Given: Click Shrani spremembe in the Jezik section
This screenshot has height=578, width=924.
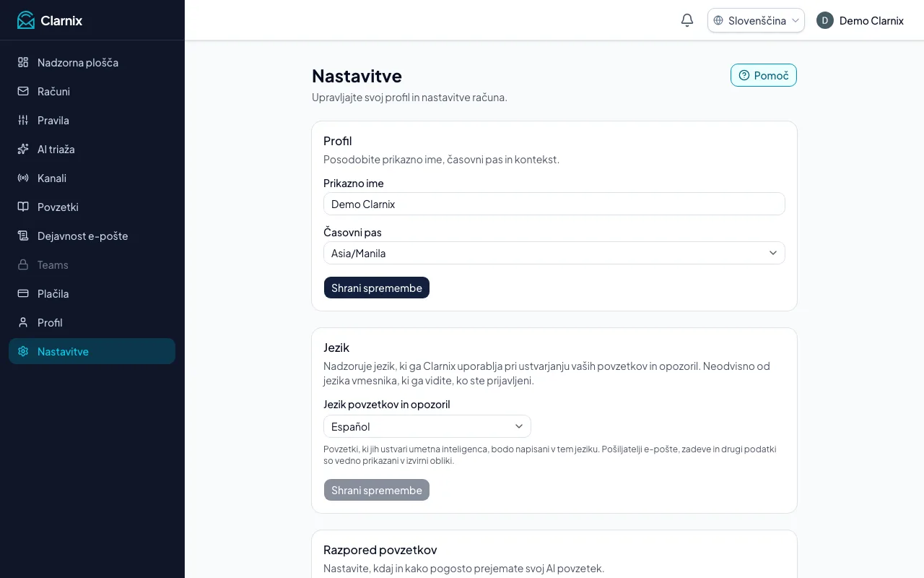Looking at the screenshot, I should (x=377, y=490).
